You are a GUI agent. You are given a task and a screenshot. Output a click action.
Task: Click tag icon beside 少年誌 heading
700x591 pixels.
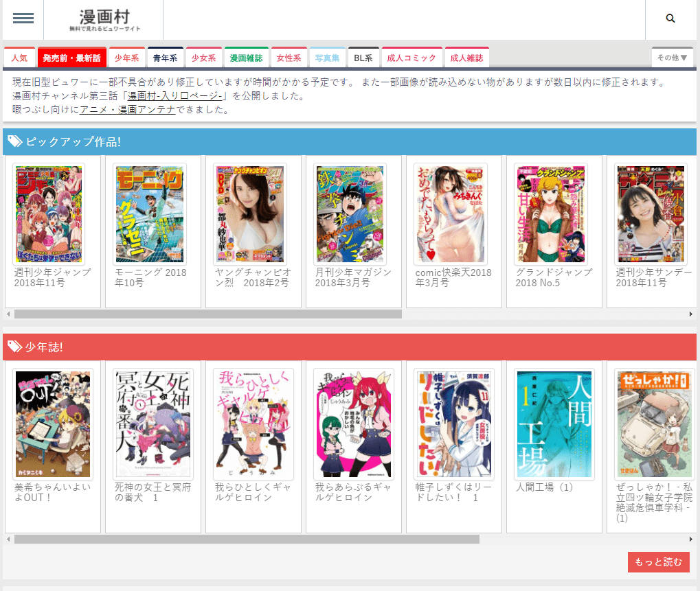tap(14, 347)
